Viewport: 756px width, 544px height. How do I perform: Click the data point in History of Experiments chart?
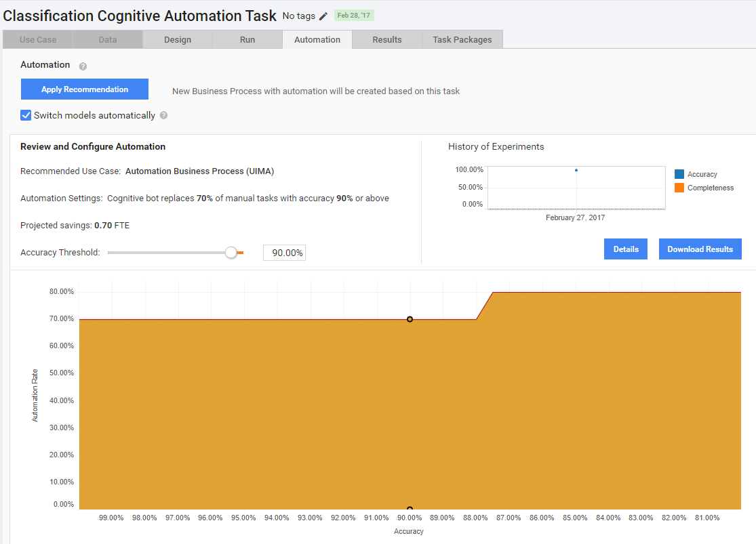(x=576, y=170)
